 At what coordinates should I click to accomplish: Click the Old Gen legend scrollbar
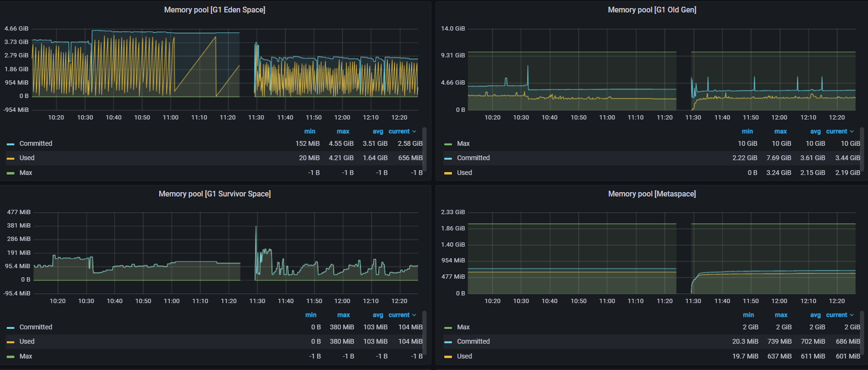point(862,149)
